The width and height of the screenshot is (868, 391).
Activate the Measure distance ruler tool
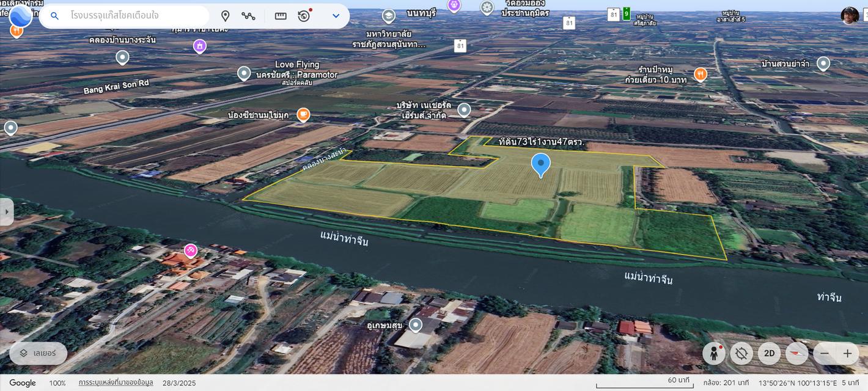pos(281,16)
